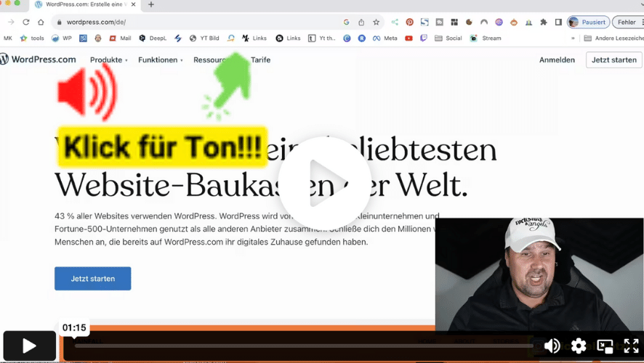Mute the video player volume speaker icon
Image resolution: width=644 pixels, height=363 pixels.
tap(552, 346)
